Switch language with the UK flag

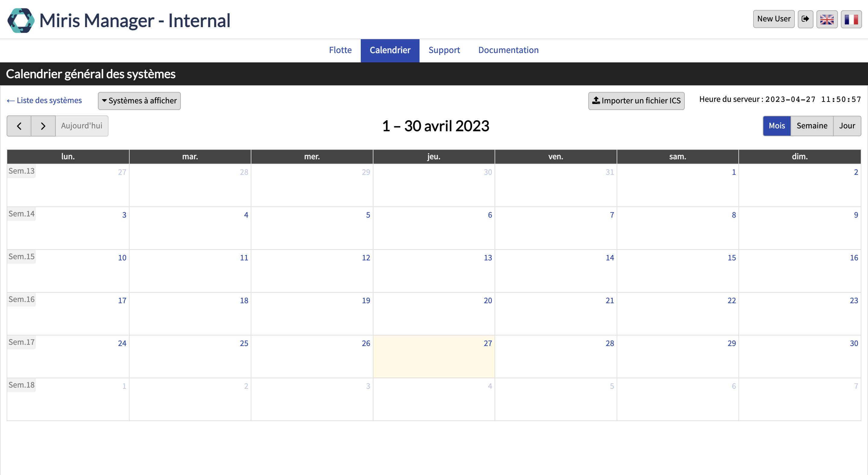coord(826,19)
